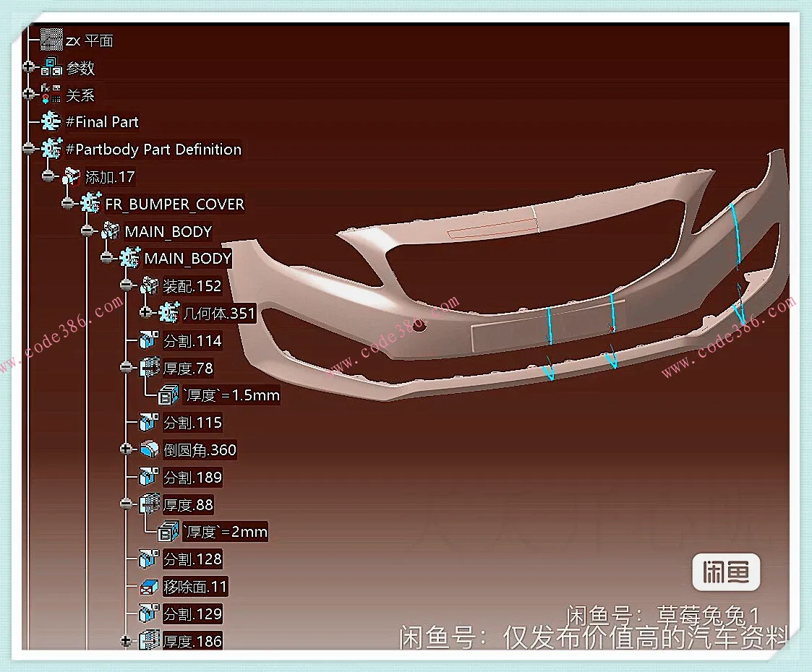Select the 分割.114 split icon

(149, 340)
